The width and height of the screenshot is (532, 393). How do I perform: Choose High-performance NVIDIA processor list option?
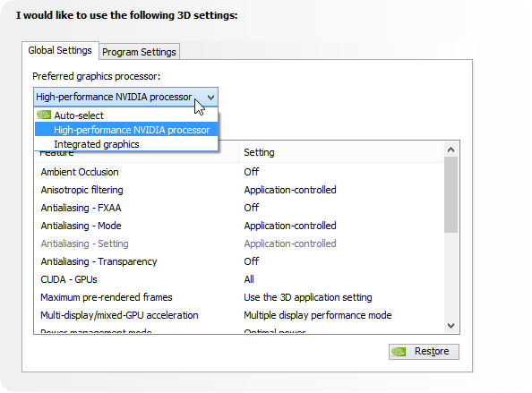click(126, 130)
